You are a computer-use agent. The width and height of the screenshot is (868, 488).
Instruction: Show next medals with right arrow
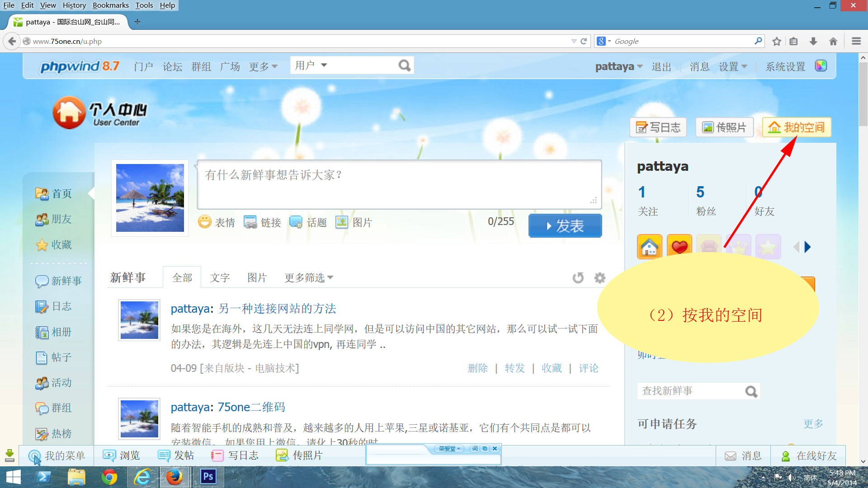click(x=807, y=247)
